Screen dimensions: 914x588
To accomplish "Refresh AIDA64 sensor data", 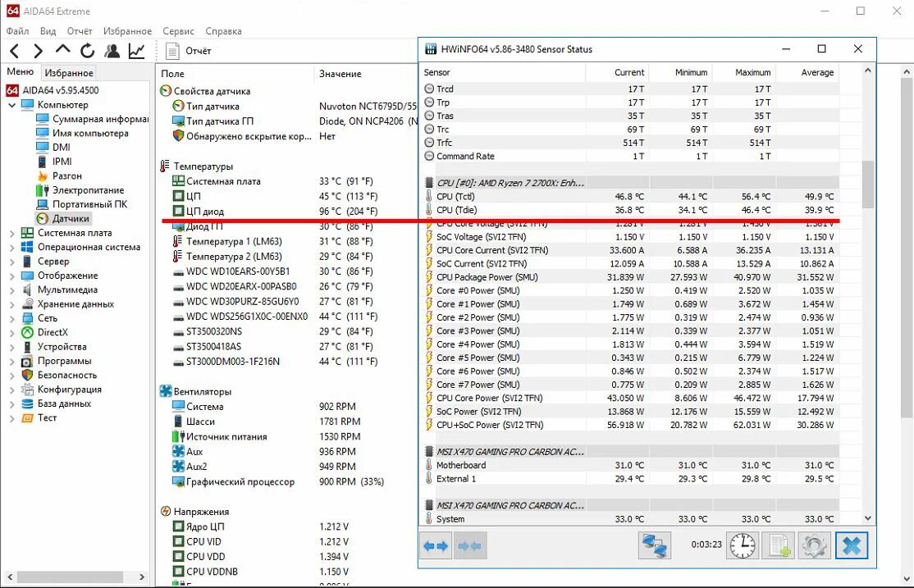I will [88, 52].
